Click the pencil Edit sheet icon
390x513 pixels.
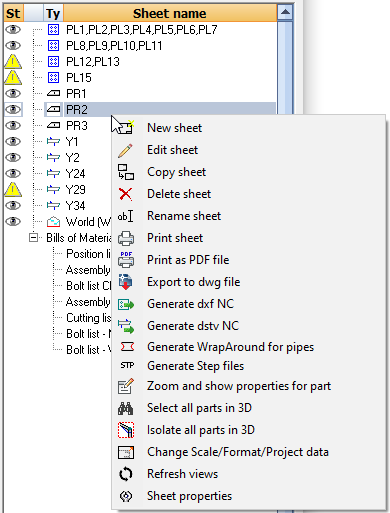coord(126,150)
